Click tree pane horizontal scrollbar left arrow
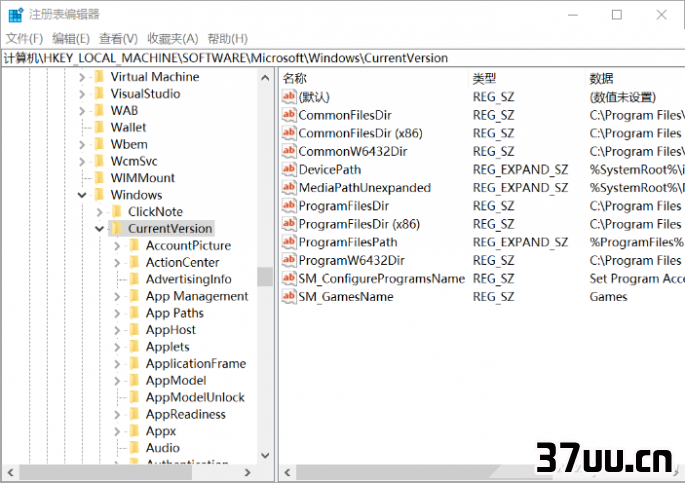 click(x=10, y=472)
